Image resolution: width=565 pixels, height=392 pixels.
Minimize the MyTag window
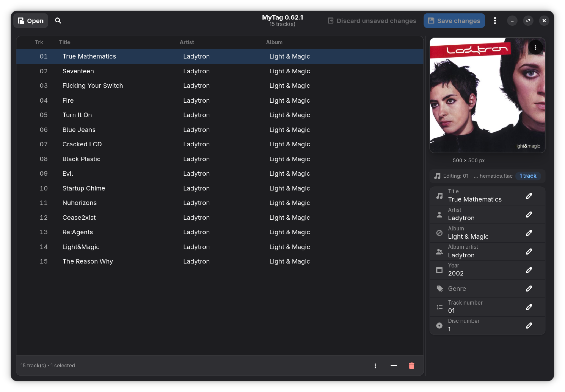[x=512, y=21]
